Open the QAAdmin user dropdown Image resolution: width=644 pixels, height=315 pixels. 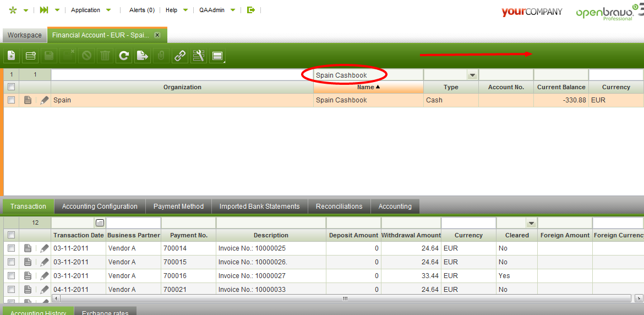(x=217, y=10)
